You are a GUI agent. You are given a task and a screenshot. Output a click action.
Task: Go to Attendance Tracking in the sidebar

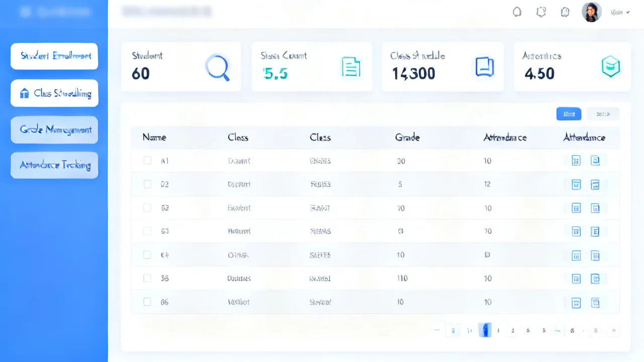tap(54, 165)
